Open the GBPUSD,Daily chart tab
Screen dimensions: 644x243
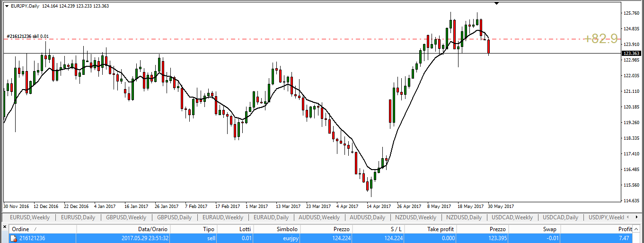pos(174,217)
